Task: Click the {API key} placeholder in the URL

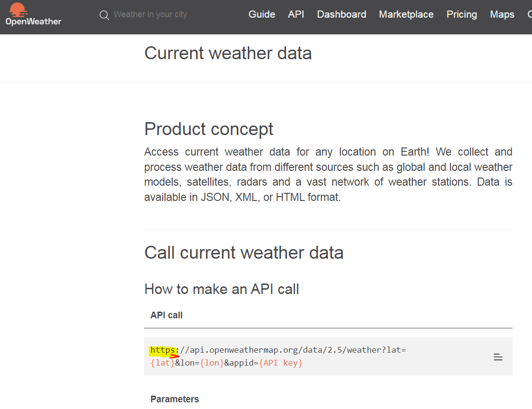Action: click(281, 363)
